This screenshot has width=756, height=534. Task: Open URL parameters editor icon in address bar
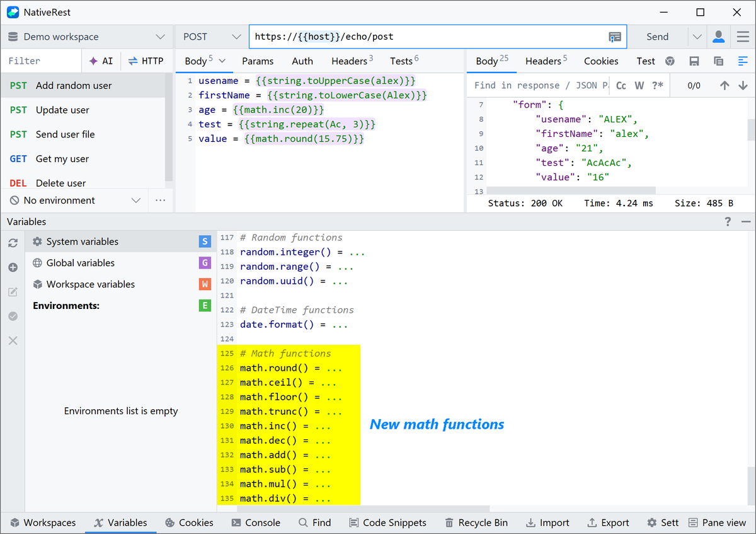pyautogui.click(x=615, y=37)
